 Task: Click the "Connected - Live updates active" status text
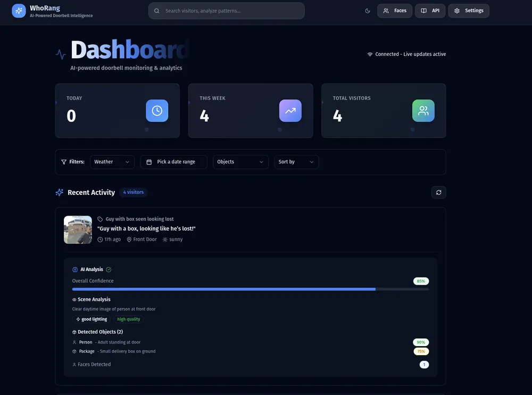411,54
